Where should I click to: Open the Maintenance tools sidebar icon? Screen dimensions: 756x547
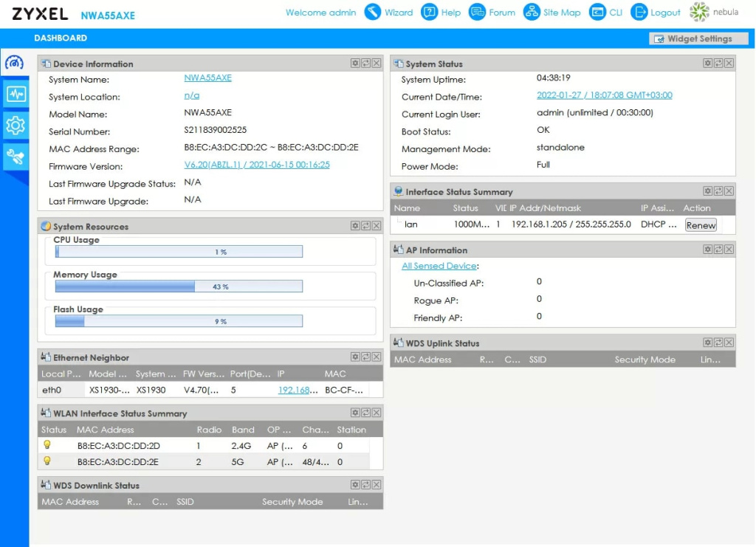click(x=15, y=156)
